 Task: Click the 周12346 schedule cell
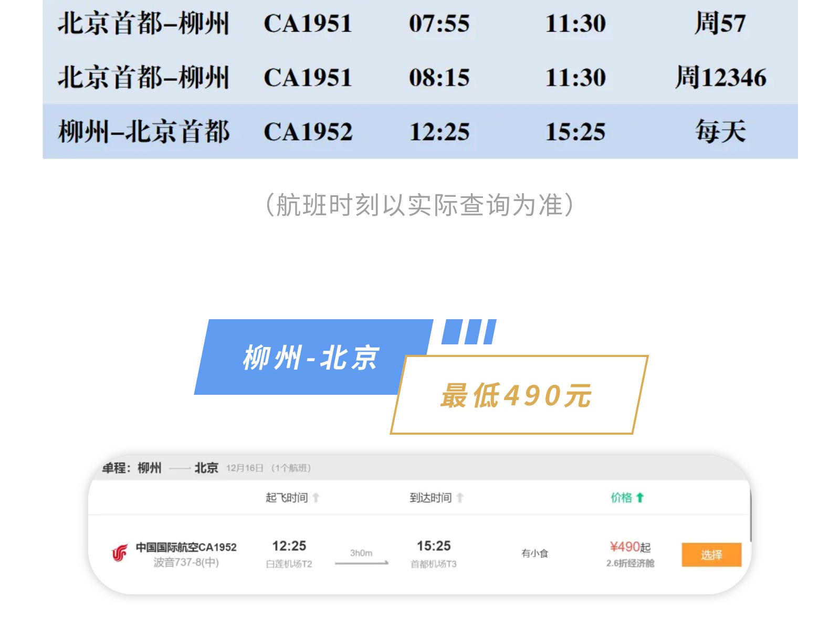coord(720,78)
